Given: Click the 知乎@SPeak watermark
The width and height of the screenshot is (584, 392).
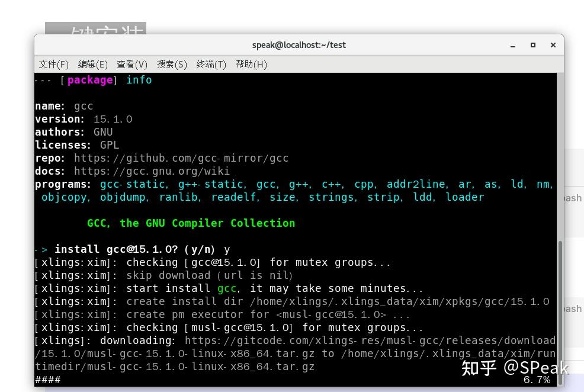Looking at the screenshot, I should (514, 368).
